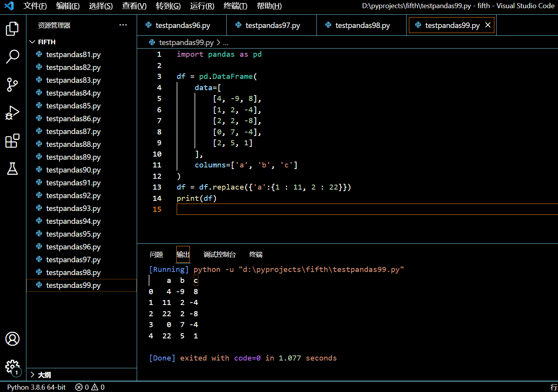Select the testpandas99.py editor tab
The image size is (558, 392).
451,25
